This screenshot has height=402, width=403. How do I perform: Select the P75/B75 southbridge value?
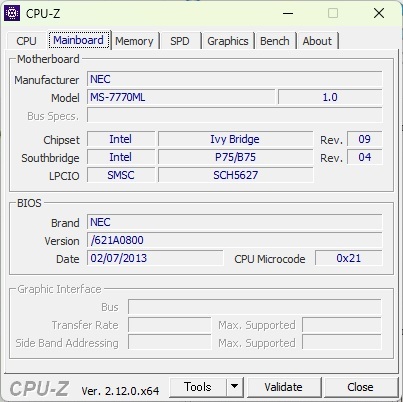(235, 157)
